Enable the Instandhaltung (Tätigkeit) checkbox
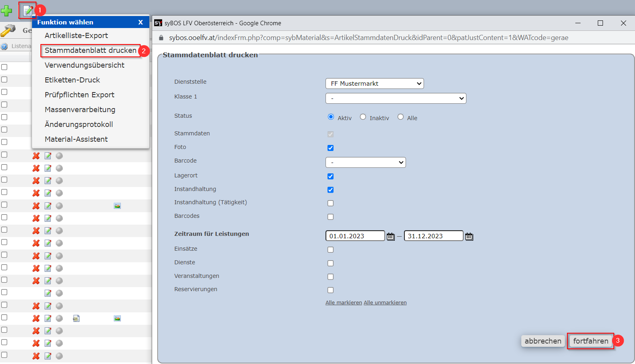635x364 pixels. click(x=330, y=203)
